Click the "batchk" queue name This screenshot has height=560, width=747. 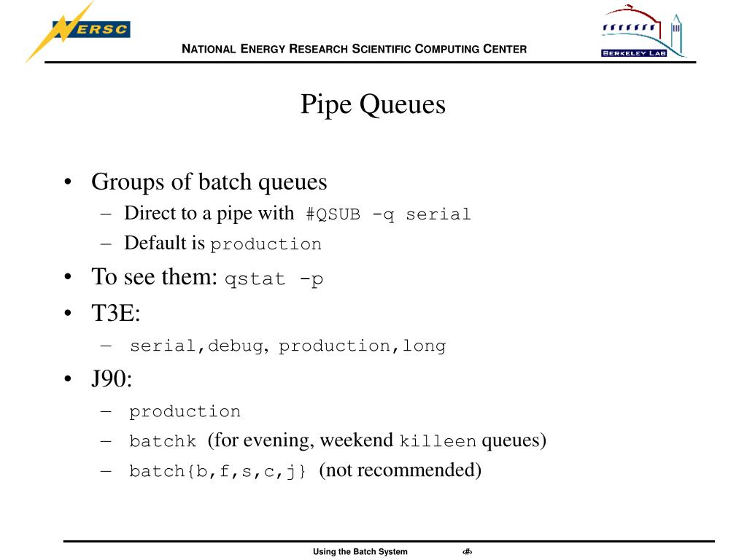pos(163,441)
